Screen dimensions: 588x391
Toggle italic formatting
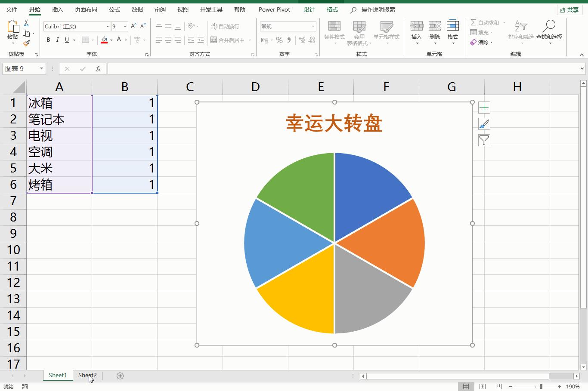(57, 40)
